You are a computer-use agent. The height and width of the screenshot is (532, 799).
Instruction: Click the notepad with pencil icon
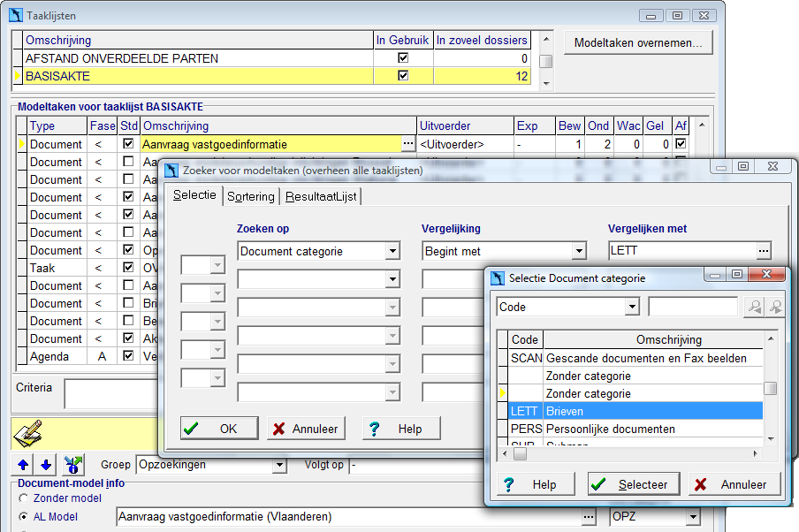click(x=28, y=434)
